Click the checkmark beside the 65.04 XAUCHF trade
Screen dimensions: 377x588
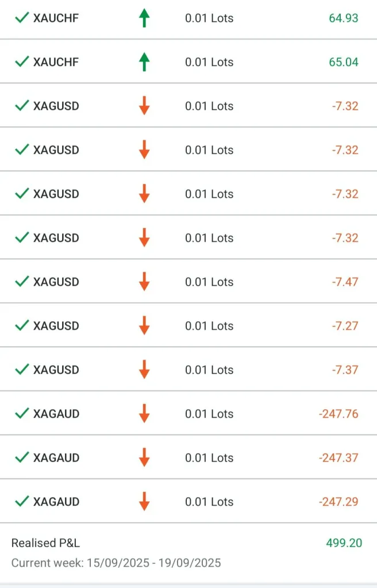click(x=22, y=62)
